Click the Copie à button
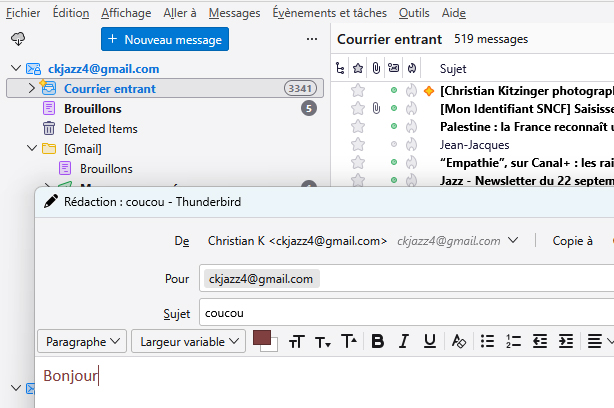The image size is (614, 408). (x=572, y=241)
